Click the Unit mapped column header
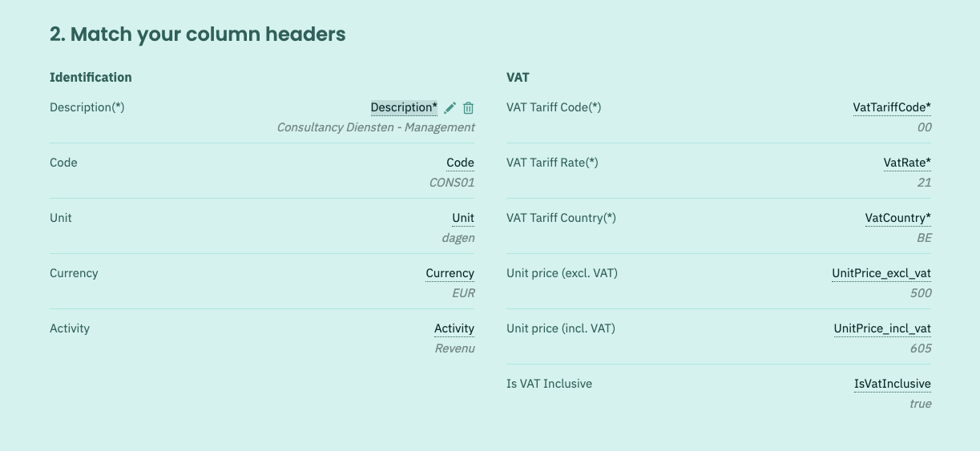This screenshot has height=451, width=980. tap(463, 218)
